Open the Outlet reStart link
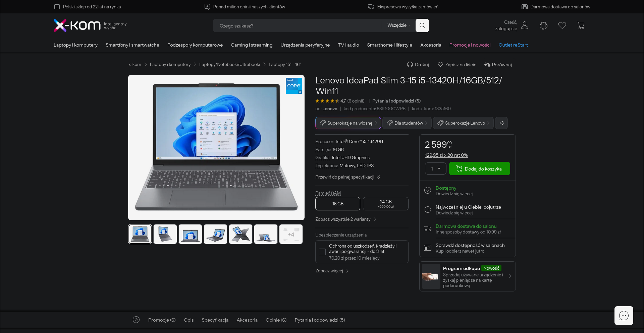644x333 pixels. point(513,45)
